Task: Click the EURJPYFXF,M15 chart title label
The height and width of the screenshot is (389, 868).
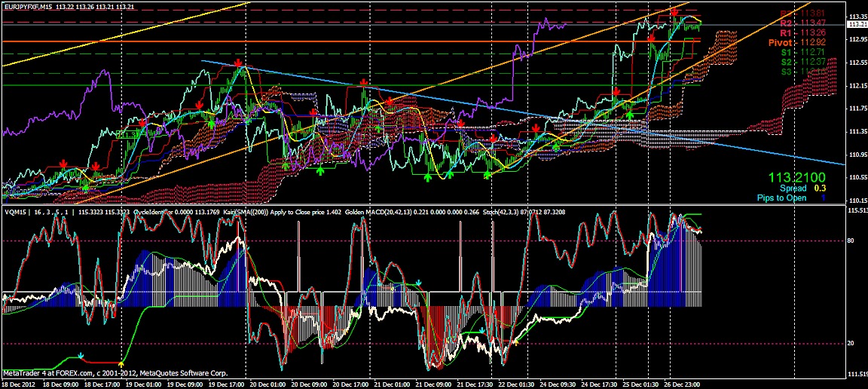Action: coord(28,7)
